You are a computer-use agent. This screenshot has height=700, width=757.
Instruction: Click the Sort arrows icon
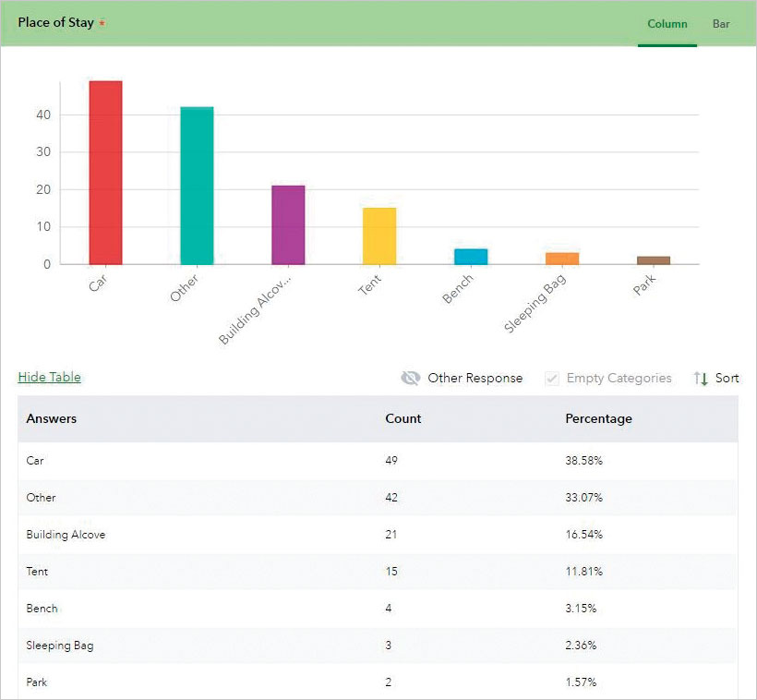coord(701,379)
